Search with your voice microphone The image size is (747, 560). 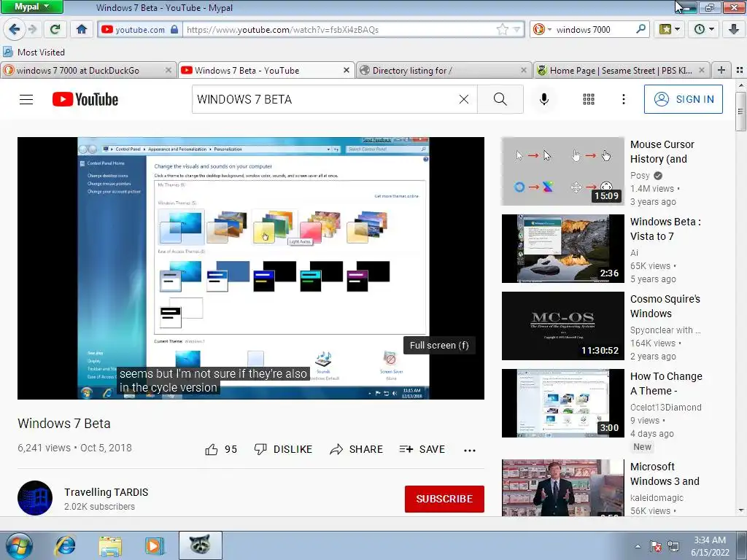coord(543,99)
